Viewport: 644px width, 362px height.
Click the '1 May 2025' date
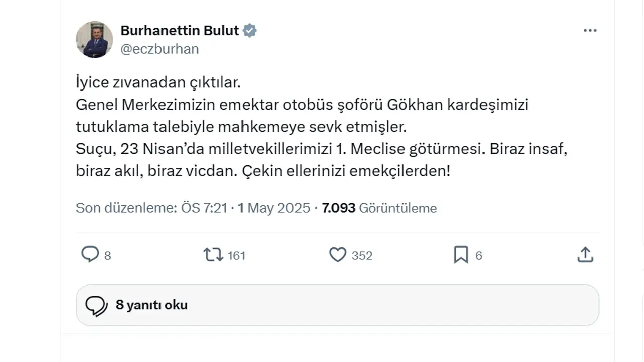274,208
